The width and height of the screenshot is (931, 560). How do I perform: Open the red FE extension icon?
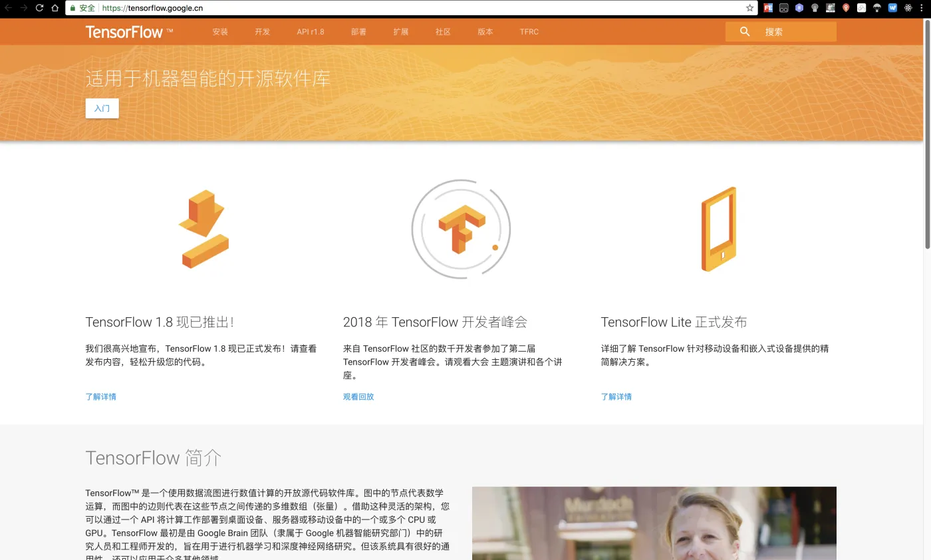(x=768, y=8)
